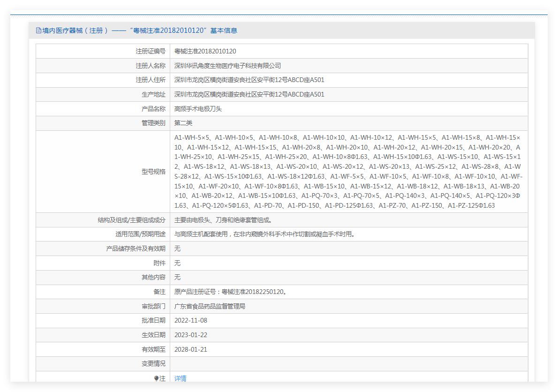Click the 审批部门 label
This screenshot has height=392, width=558.
[153, 306]
